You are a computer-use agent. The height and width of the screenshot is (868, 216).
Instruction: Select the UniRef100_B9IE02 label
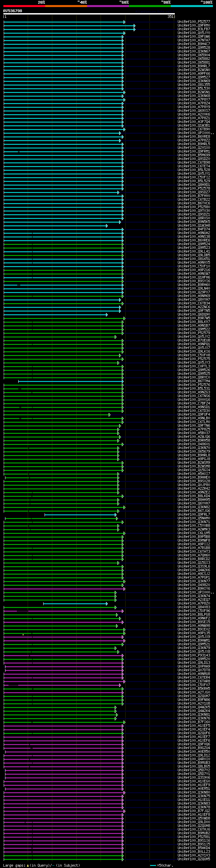[x=194, y=630]
